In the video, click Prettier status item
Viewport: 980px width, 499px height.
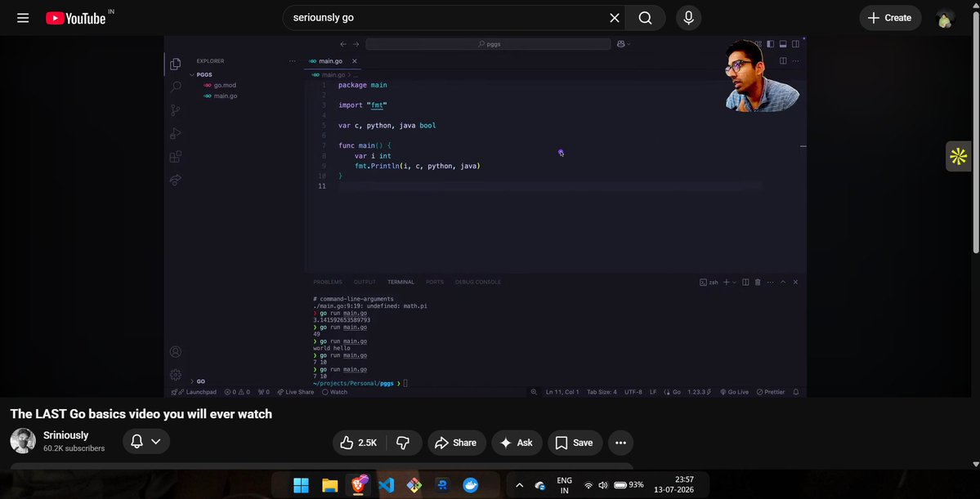click(770, 392)
